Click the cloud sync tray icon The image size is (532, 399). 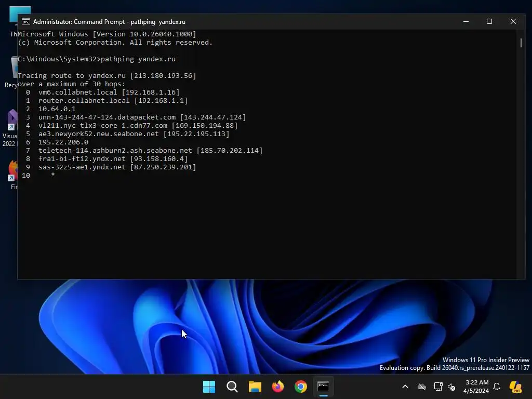pyautogui.click(x=422, y=387)
